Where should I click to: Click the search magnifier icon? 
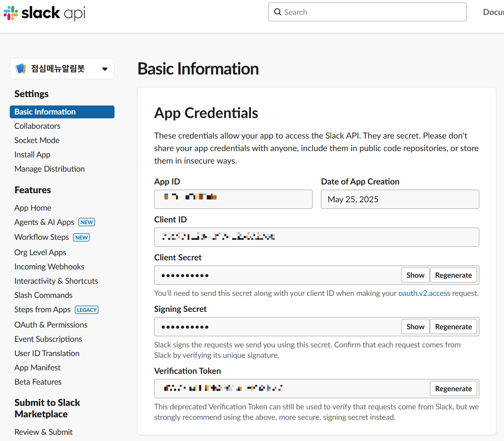tap(278, 12)
